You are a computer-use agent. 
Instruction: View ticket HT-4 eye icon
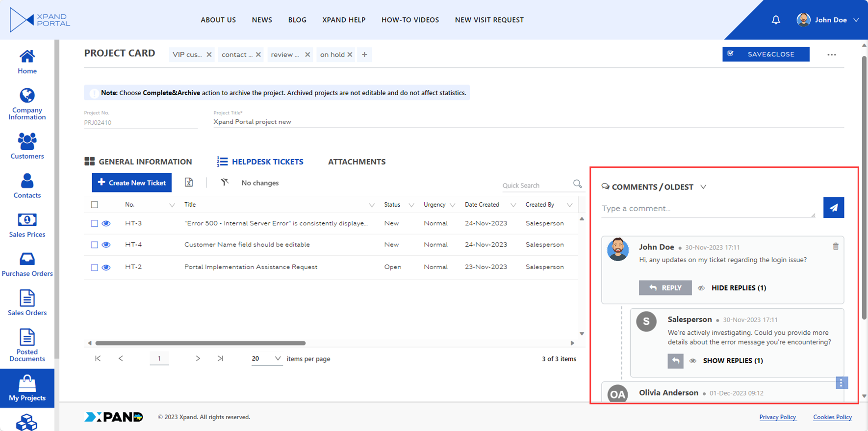106,244
